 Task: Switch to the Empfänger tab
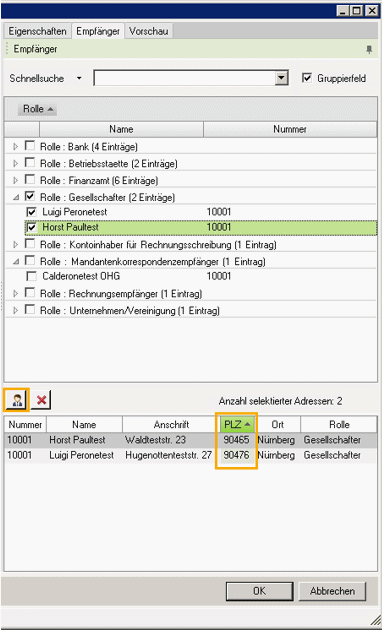click(98, 31)
